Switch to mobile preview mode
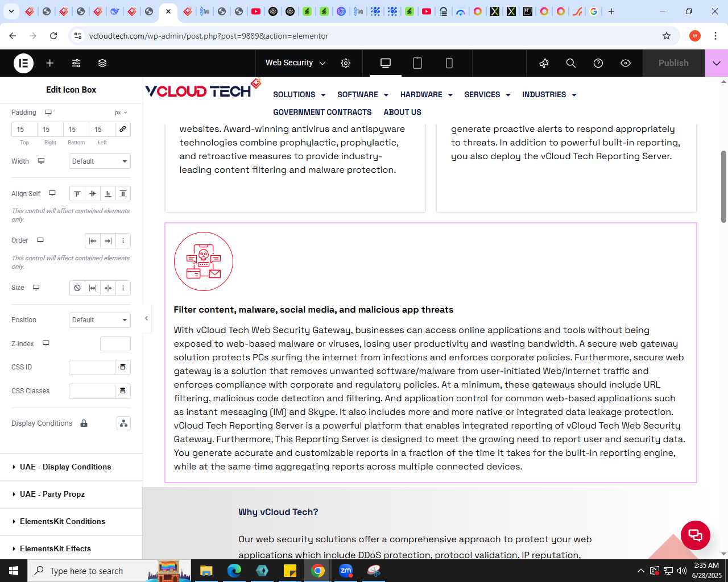Image resolution: width=728 pixels, height=582 pixels. coord(449,63)
